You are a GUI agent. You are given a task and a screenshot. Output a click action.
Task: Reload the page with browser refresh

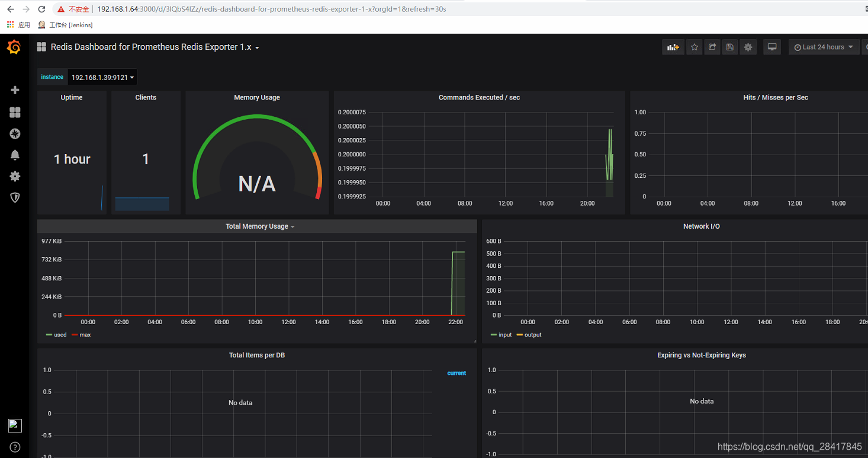[x=41, y=9]
